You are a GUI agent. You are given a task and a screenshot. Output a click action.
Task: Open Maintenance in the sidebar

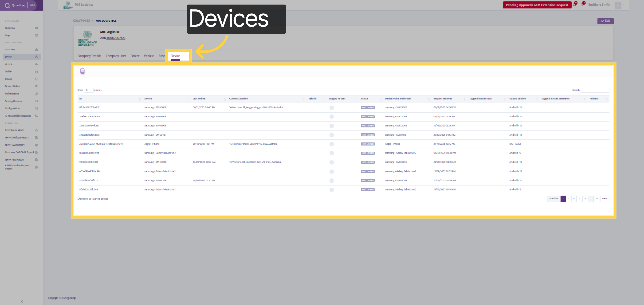(x=21, y=94)
